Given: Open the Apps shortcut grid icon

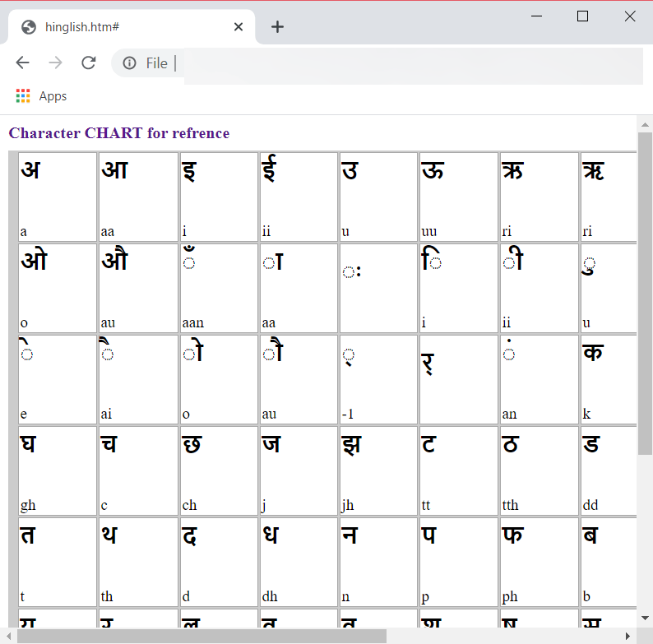Looking at the screenshot, I should (23, 95).
